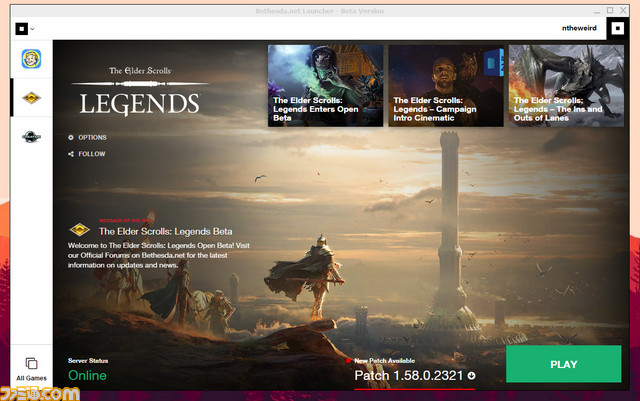Open the Fallout Shelter game icon in sidebar
Image resolution: width=640 pixels, height=401 pixels.
point(31,58)
